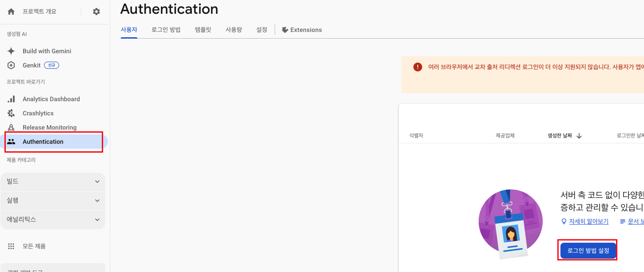This screenshot has width=644, height=272.
Task: Open 모든 제품 in sidebar
Action: tap(34, 246)
